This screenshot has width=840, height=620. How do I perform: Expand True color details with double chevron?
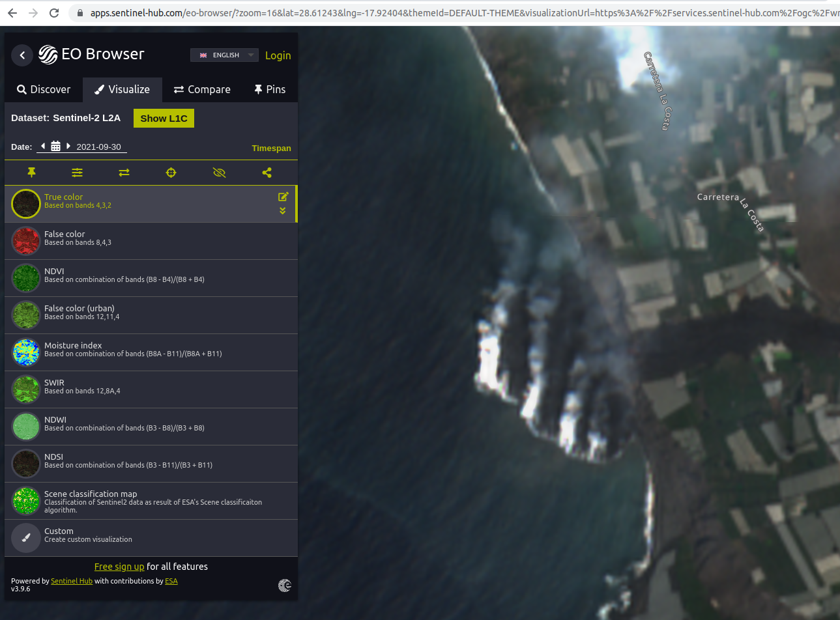pyautogui.click(x=283, y=211)
